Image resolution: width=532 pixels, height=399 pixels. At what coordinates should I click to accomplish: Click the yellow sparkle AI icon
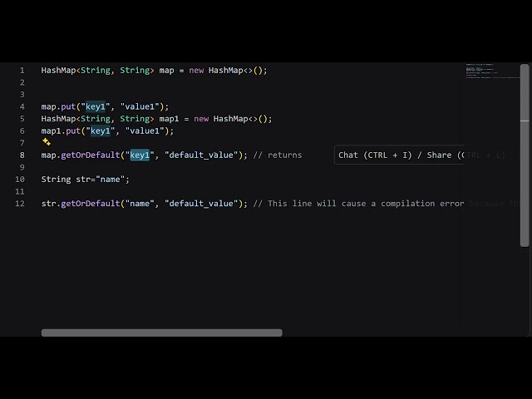(x=47, y=142)
